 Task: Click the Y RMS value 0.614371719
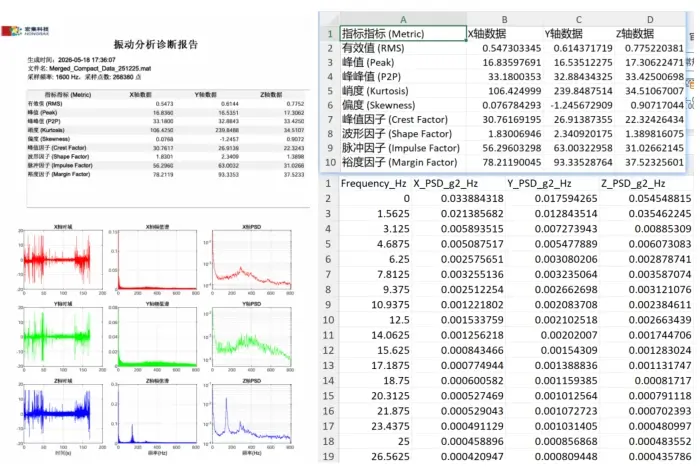tap(583, 48)
